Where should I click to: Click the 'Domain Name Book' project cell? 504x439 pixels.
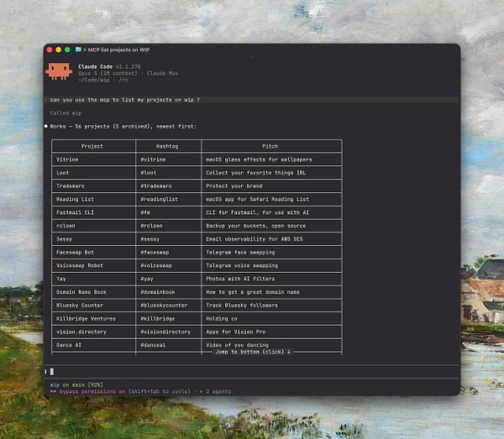[81, 292]
